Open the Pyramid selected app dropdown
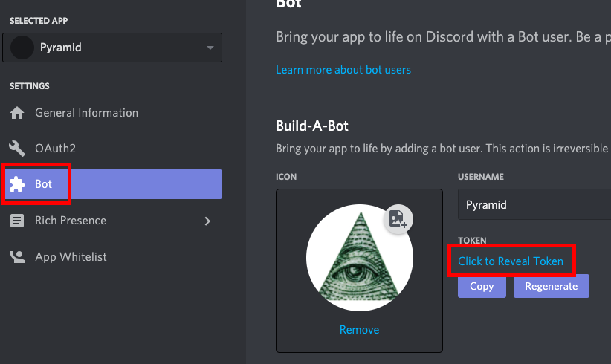The height and width of the screenshot is (364, 611). [112, 48]
